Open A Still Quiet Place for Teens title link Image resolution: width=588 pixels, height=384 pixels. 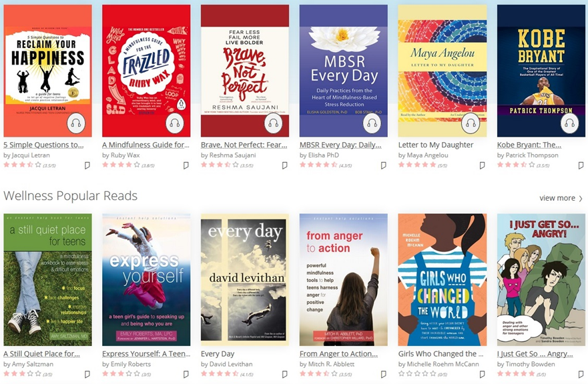(x=41, y=354)
